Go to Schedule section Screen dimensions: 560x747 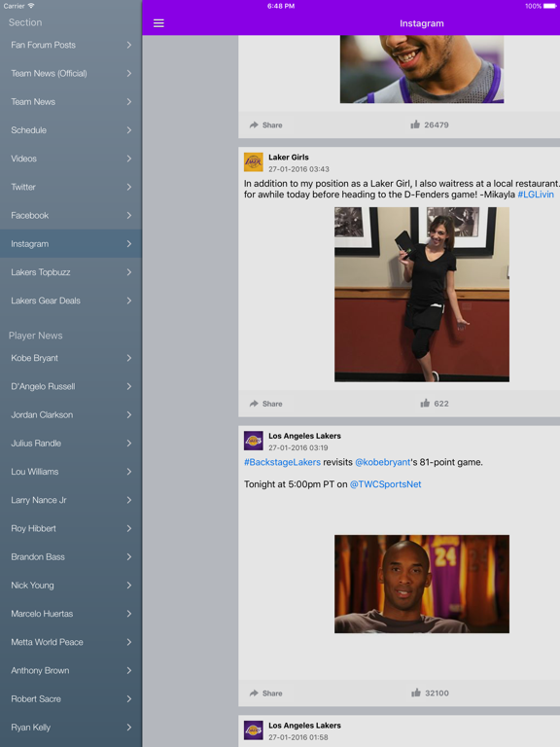[71, 130]
